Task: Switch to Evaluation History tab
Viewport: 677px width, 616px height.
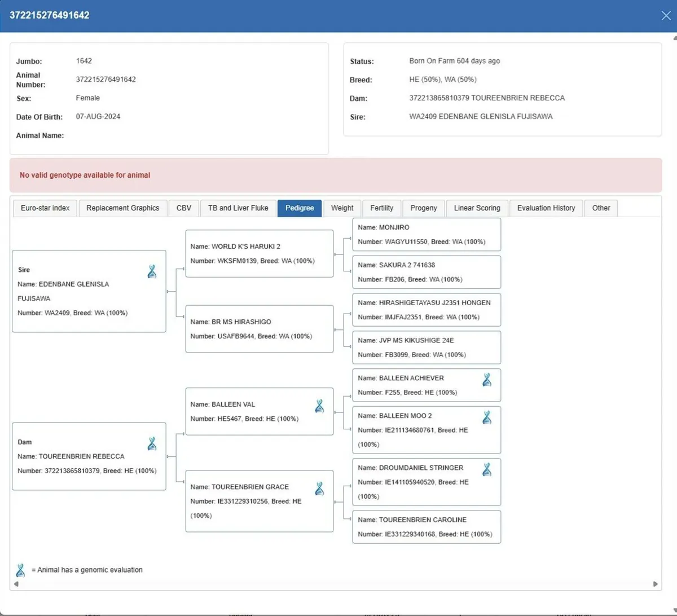Action: point(546,208)
